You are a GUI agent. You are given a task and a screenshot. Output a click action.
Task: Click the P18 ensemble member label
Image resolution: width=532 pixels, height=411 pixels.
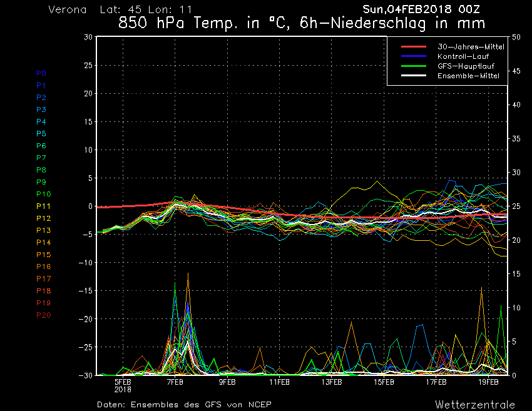click(43, 291)
